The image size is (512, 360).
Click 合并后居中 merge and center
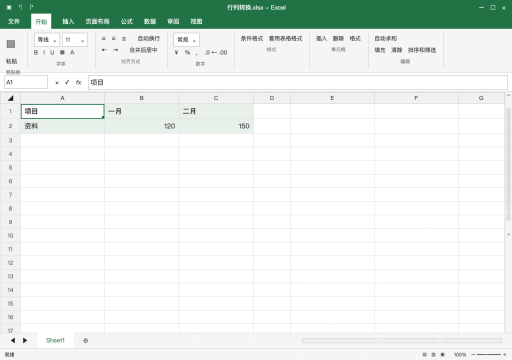tap(143, 50)
